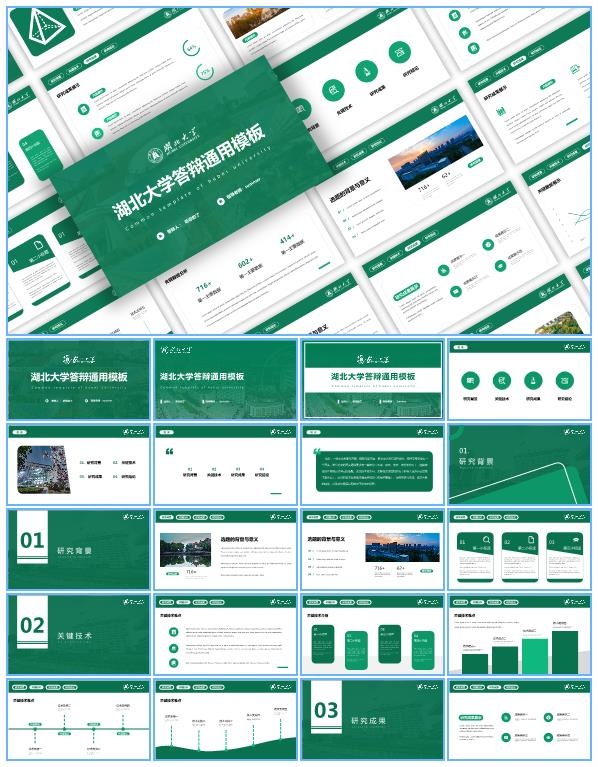Click the large '湖北大学答辩通用模板' title in collage
Viewport: 598px width, 767px height.
point(190,171)
